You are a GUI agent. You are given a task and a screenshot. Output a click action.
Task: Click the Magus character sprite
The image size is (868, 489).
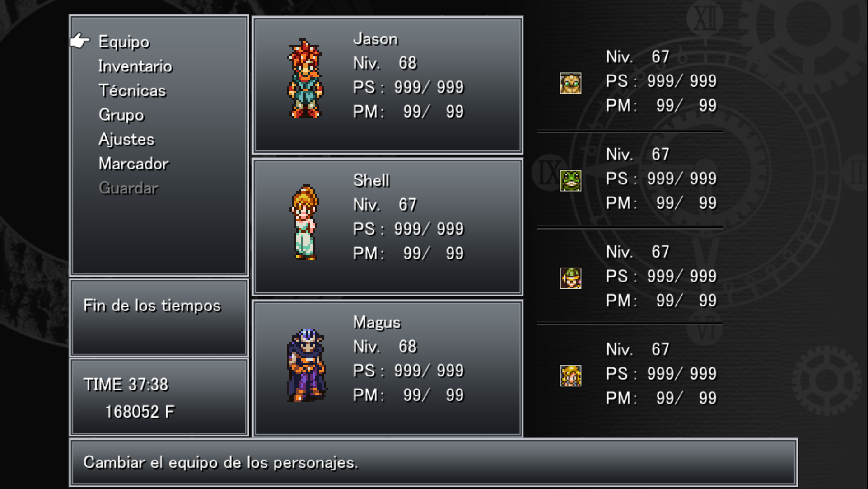tap(306, 365)
